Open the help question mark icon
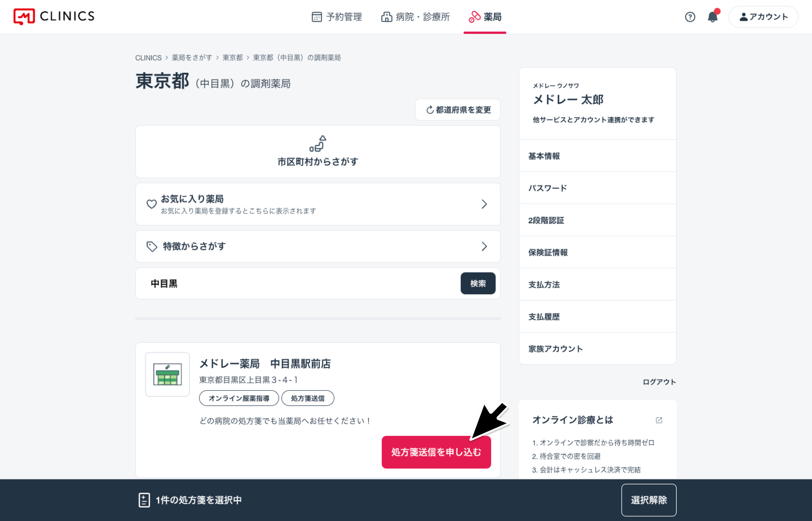The width and height of the screenshot is (812, 521). [690, 17]
